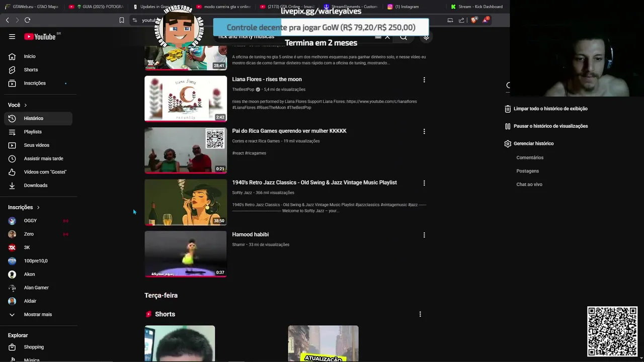Open the Akon channel
The height and width of the screenshot is (362, 644).
(38, 275)
